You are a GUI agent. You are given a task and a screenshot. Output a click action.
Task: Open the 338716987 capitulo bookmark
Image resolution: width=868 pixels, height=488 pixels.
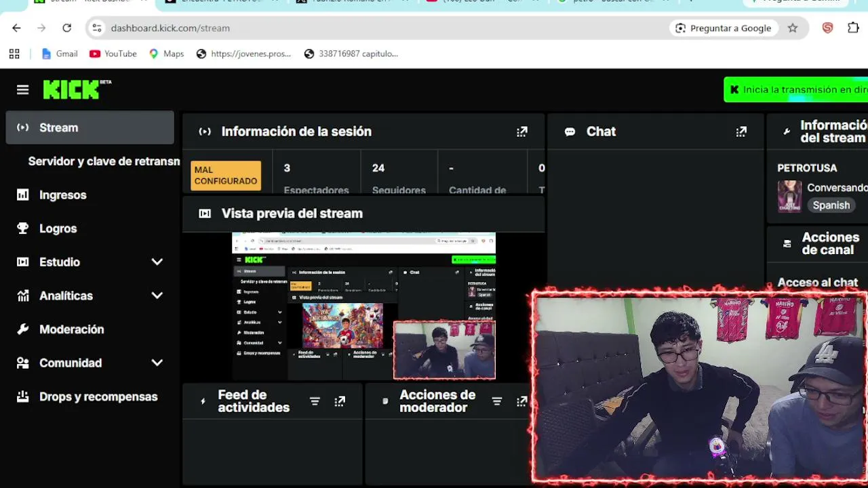351,54
